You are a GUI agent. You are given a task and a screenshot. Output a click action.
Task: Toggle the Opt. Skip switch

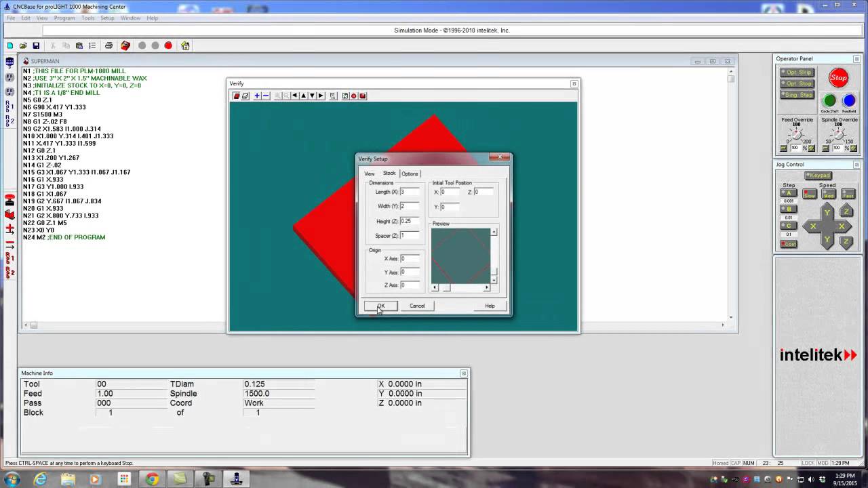(797, 73)
